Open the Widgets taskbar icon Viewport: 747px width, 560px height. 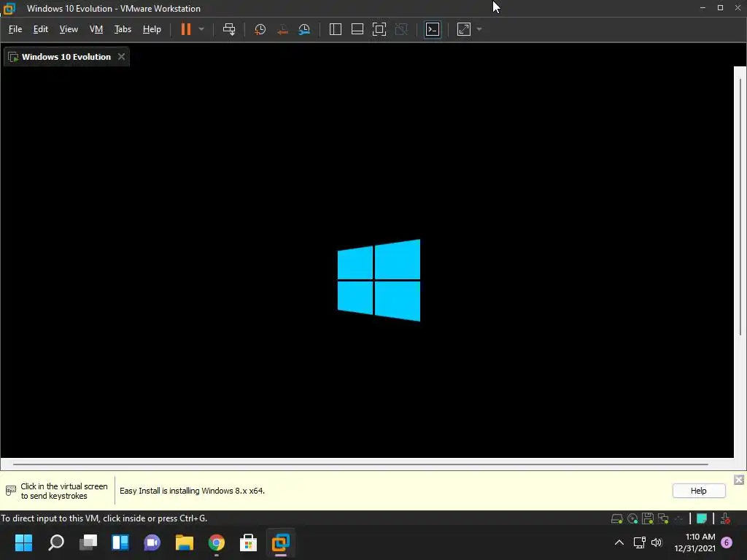[x=120, y=542]
